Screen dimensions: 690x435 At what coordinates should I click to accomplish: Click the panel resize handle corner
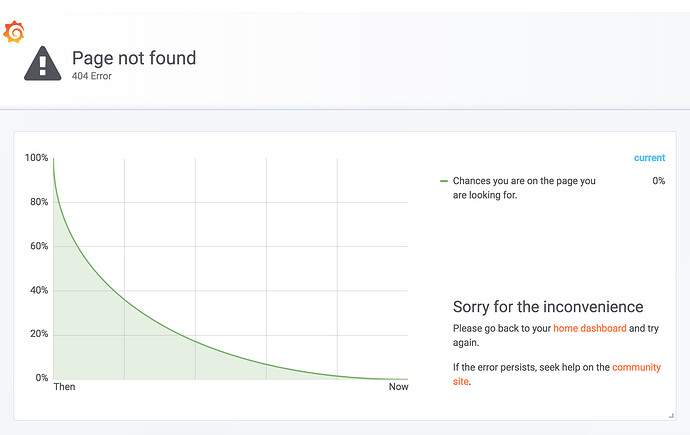pyautogui.click(x=671, y=414)
